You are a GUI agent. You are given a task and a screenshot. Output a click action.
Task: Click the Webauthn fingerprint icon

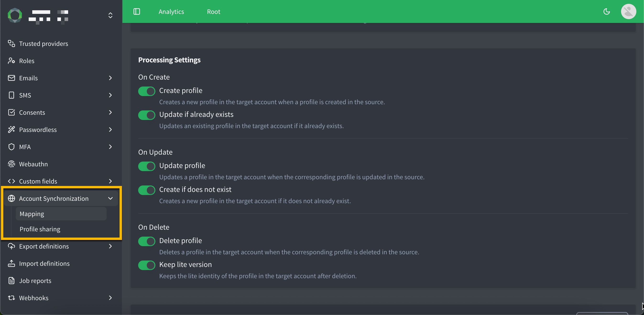tap(11, 164)
